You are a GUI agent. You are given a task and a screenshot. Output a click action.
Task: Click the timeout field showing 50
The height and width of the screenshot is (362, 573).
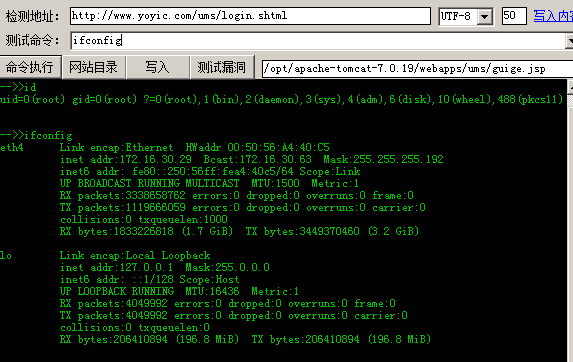[514, 16]
